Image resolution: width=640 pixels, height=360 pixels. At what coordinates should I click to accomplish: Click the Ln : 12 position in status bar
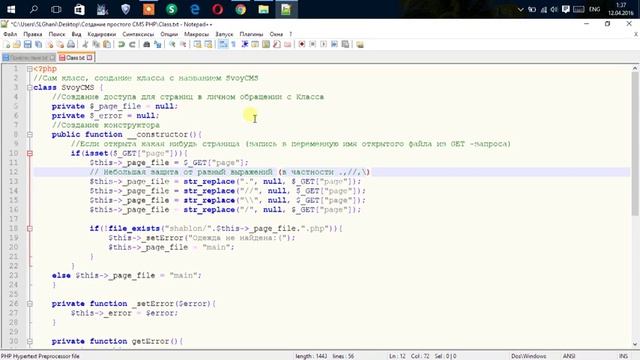[397, 356]
